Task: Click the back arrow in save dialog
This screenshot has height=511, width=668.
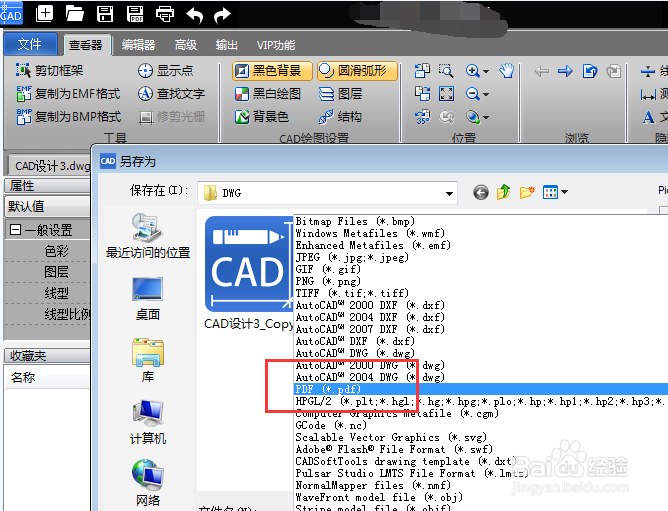Action: click(x=481, y=193)
